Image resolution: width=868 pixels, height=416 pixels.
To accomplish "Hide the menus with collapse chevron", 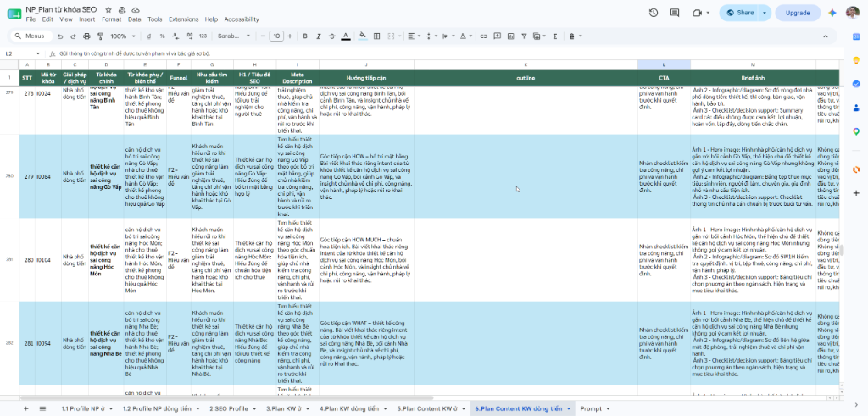I will [826, 36].
